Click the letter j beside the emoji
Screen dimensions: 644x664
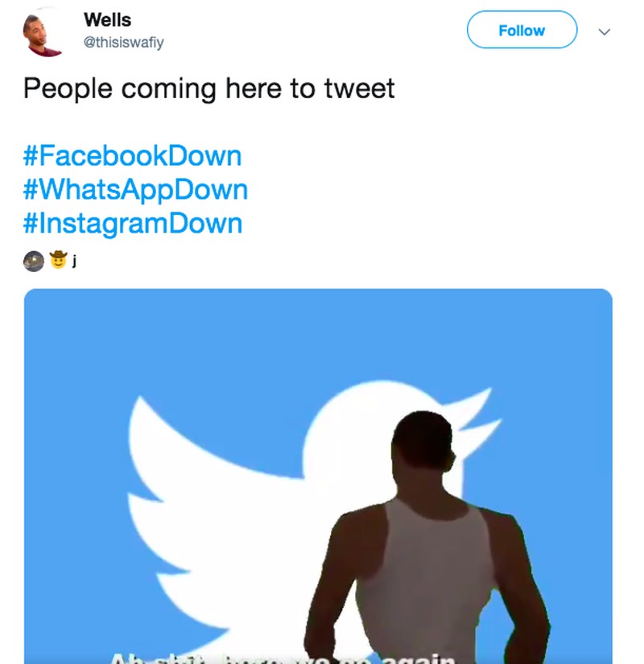pos(74,261)
